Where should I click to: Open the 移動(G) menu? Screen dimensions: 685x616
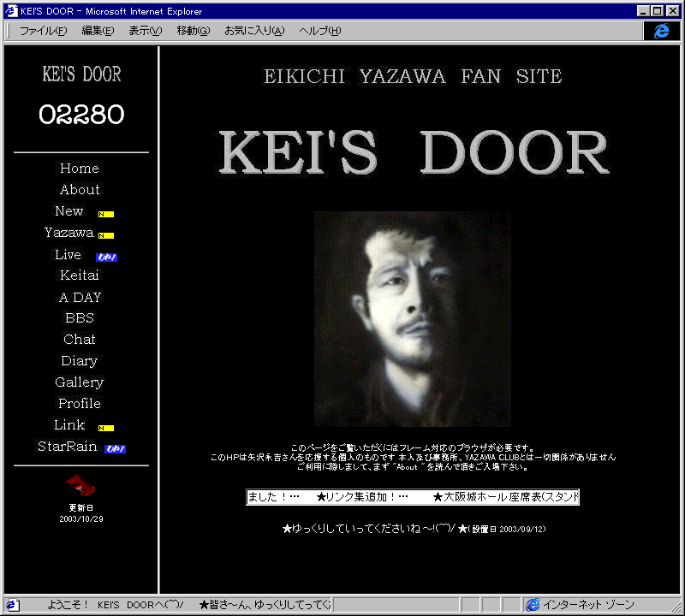[194, 31]
